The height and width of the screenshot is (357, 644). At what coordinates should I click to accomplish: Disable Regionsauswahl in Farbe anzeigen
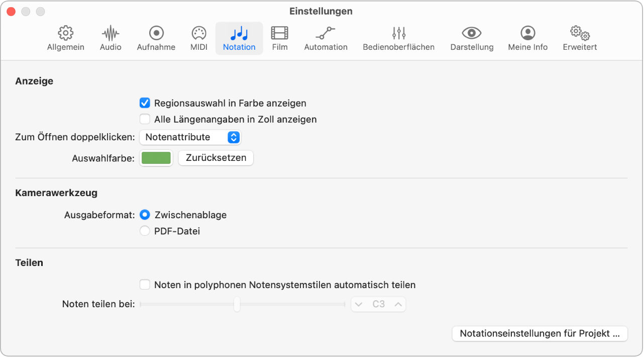(145, 103)
